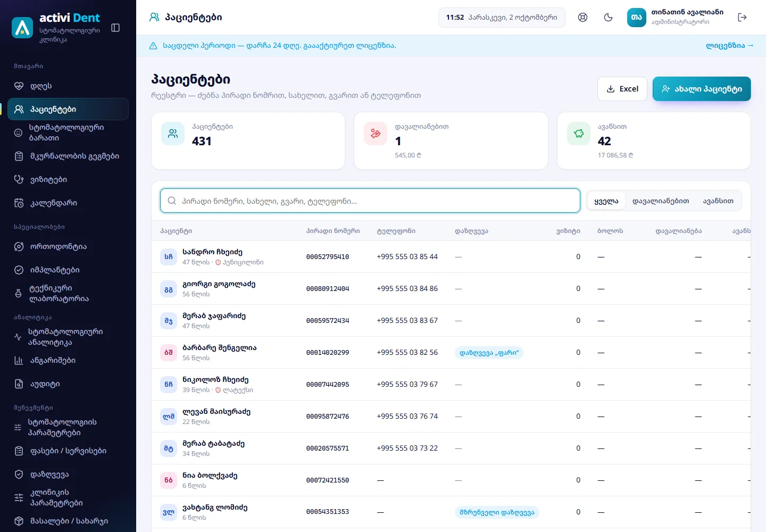Click the ტექნიკური ლაბორატორია icon
The image size is (766, 532).
pos(18,294)
